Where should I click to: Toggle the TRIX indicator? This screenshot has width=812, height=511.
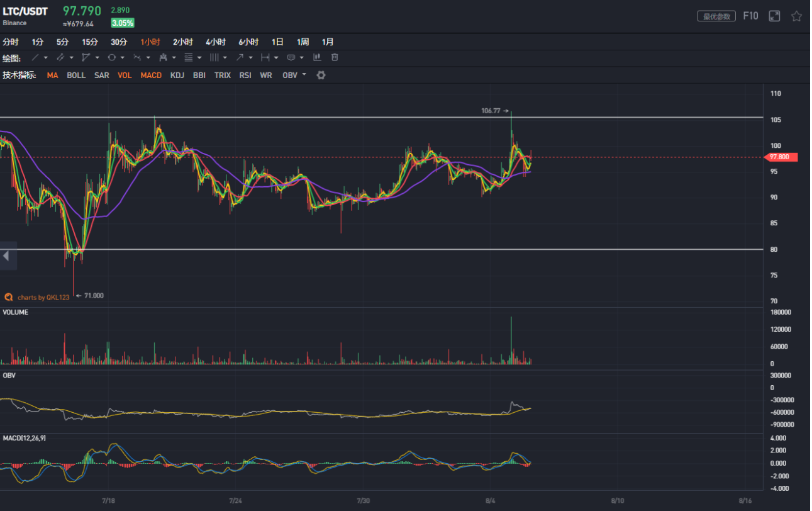(x=223, y=75)
